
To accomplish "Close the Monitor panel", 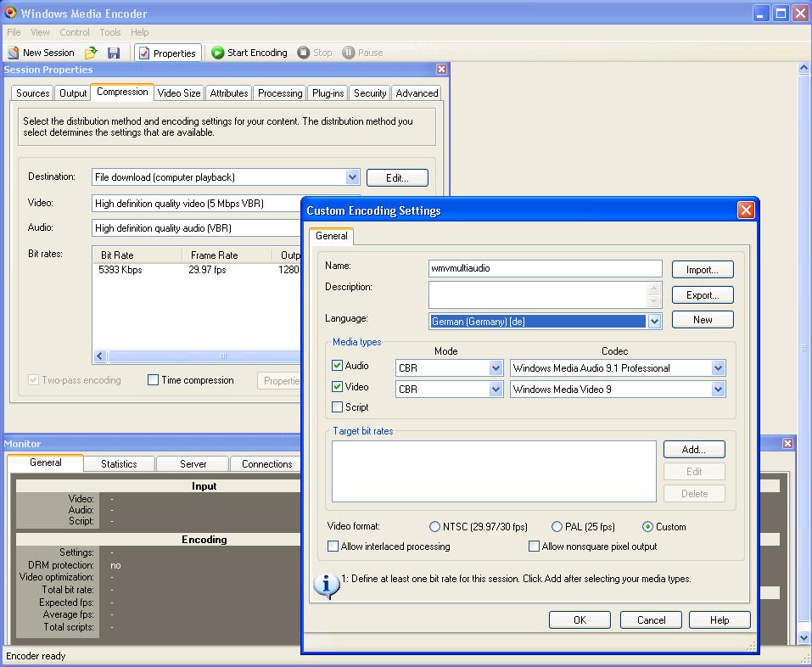I will [787, 443].
